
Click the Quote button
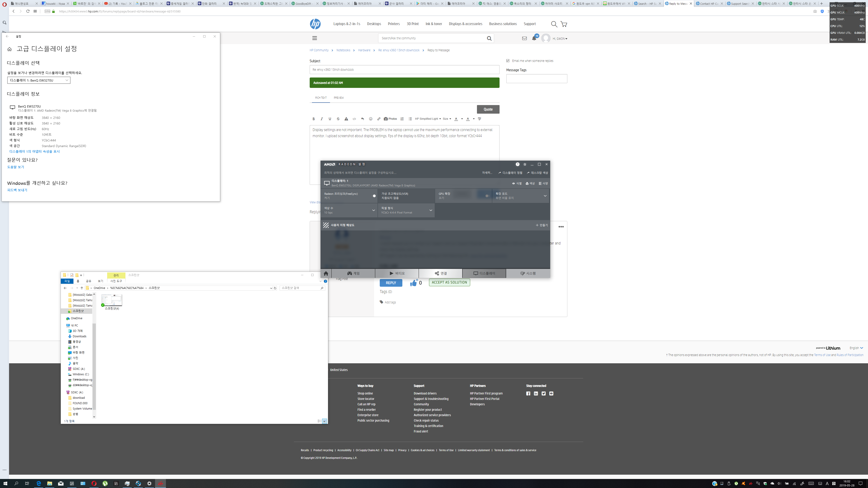click(x=488, y=109)
